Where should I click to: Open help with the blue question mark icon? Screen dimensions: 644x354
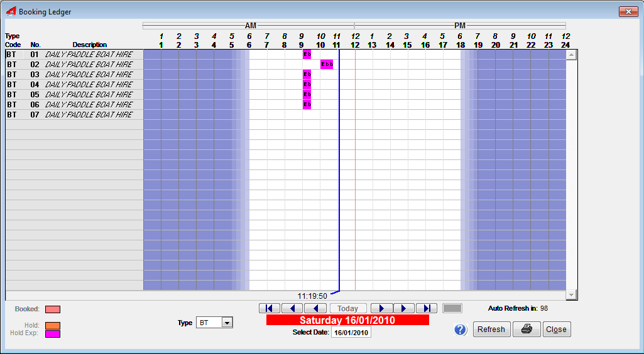coord(461,330)
